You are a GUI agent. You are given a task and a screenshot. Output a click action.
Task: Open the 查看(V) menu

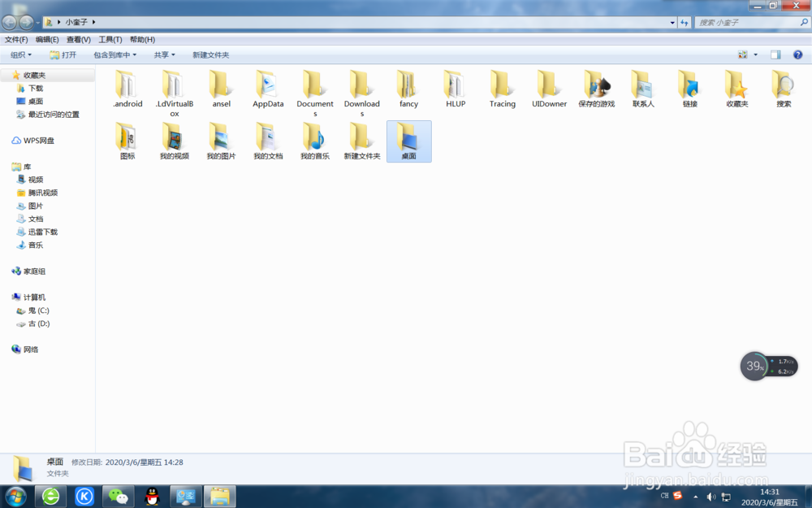(78, 39)
